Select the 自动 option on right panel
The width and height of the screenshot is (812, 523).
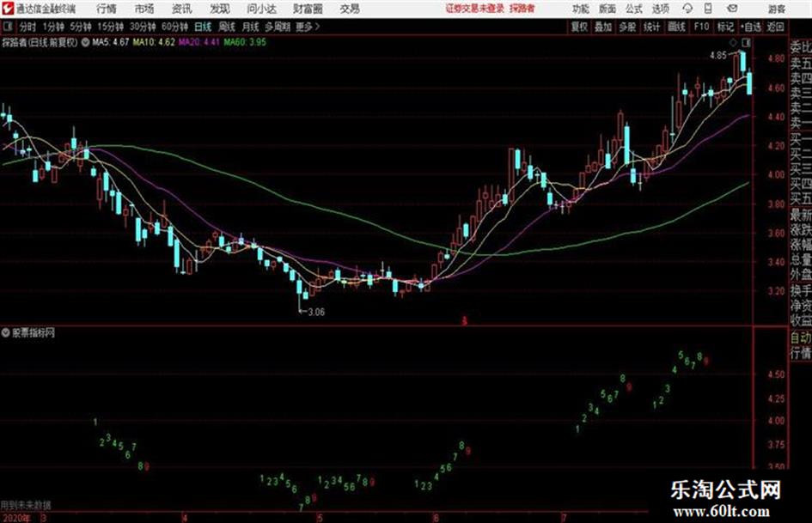pos(801,338)
